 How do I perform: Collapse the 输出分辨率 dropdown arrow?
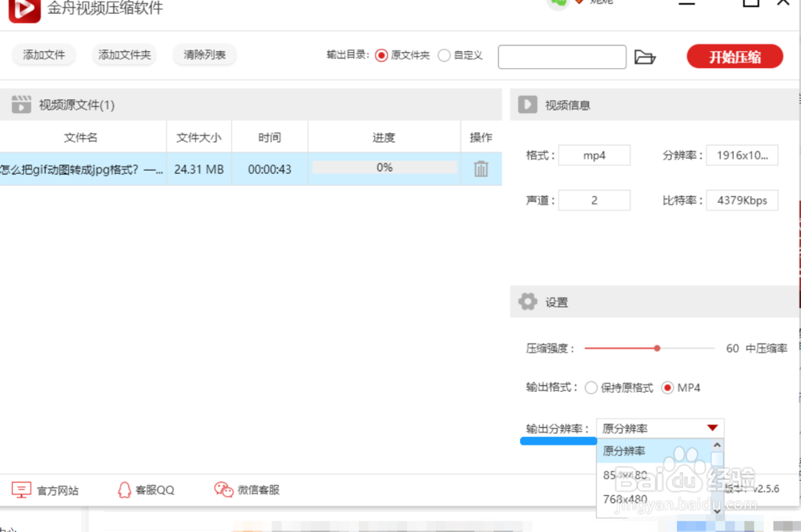(712, 427)
